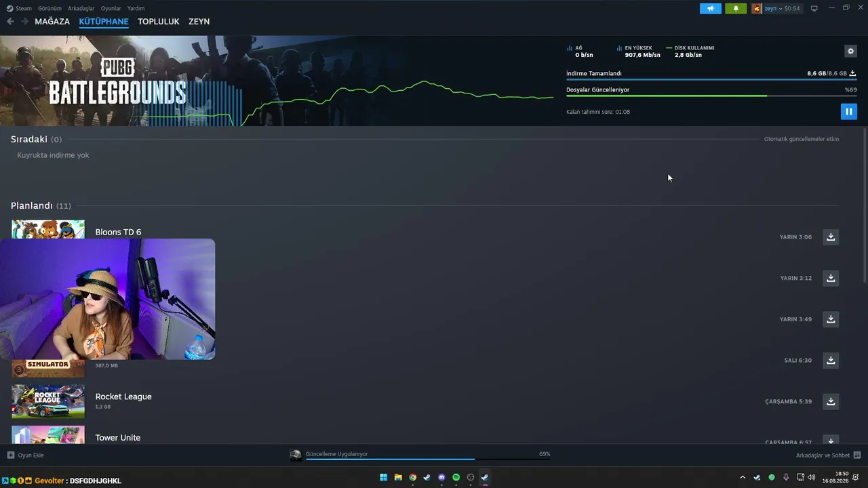
Task: Click the bottom Güncelleme Uygulanıyor progress bar
Action: pos(428,460)
